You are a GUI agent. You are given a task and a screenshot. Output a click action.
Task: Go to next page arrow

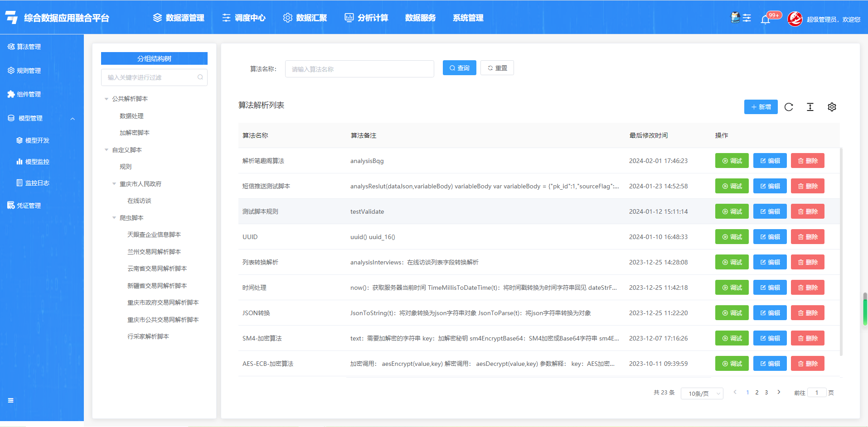click(x=779, y=392)
